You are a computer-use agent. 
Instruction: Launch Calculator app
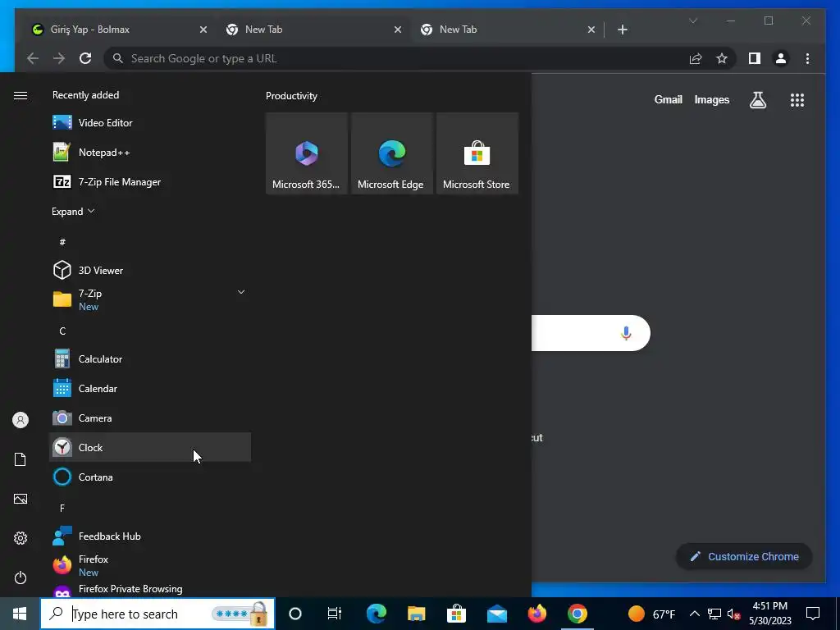(x=150, y=359)
